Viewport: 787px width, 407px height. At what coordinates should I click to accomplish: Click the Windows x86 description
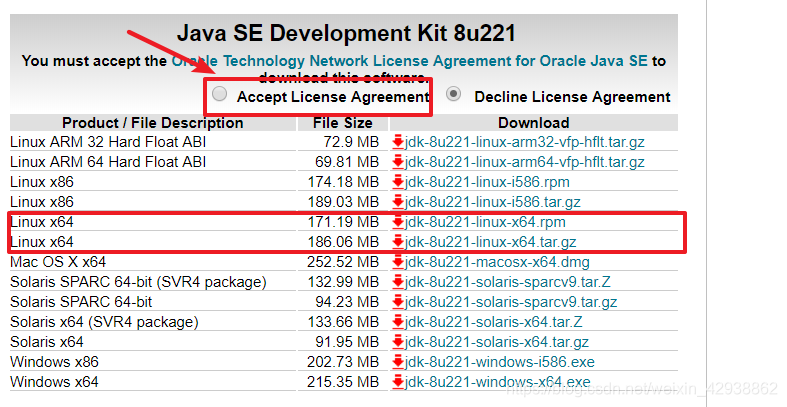54,362
